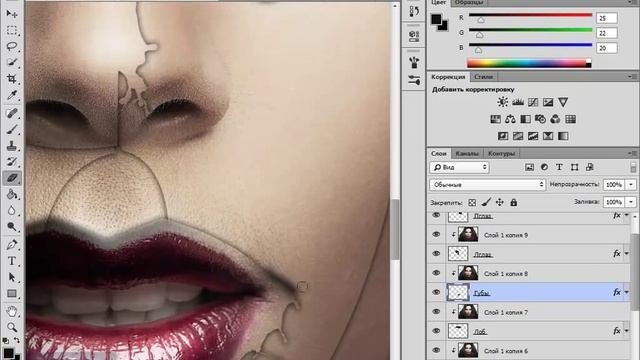Select the Pen tool
Image resolution: width=640 pixels, height=360 pixels.
[x=11, y=244]
